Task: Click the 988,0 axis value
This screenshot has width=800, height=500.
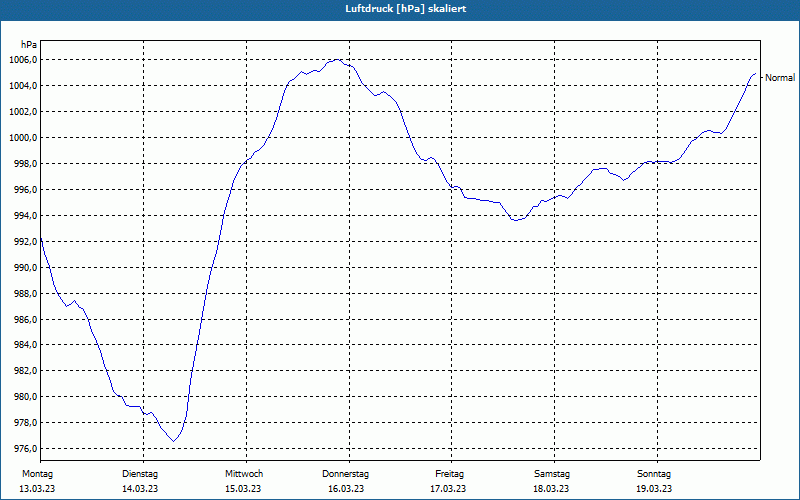Action: click(25, 293)
